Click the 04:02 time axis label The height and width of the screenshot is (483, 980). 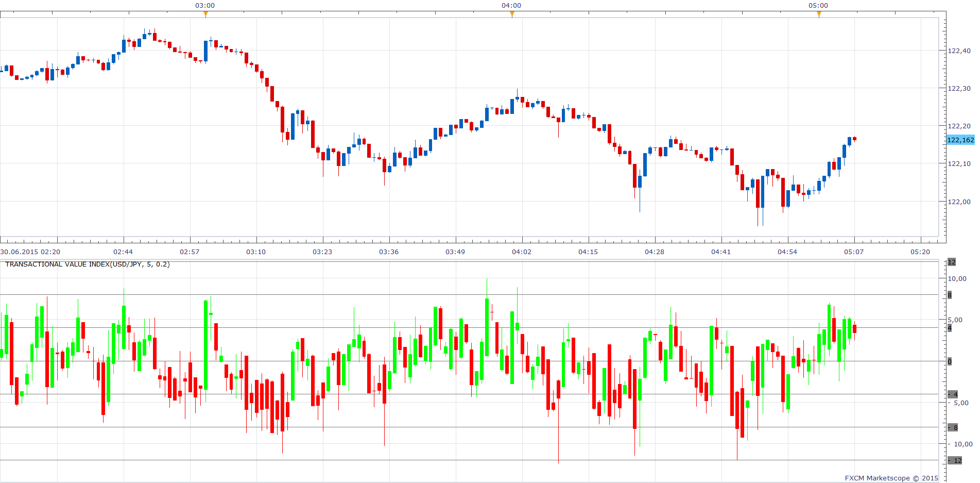522,252
